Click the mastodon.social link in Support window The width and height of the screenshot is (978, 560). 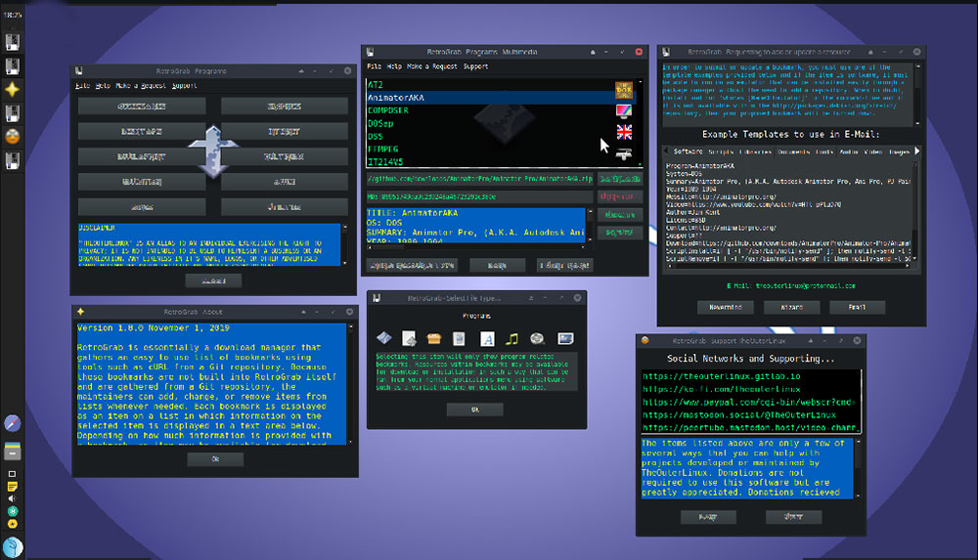[x=739, y=414]
